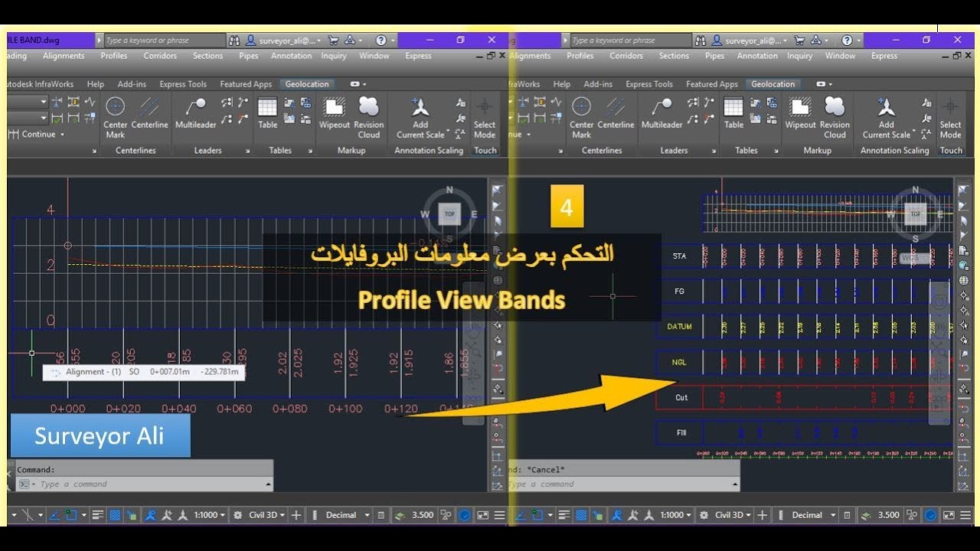Pick Revision Cloud in right window ribbon
This screenshot has height=551, width=980.
(x=835, y=117)
